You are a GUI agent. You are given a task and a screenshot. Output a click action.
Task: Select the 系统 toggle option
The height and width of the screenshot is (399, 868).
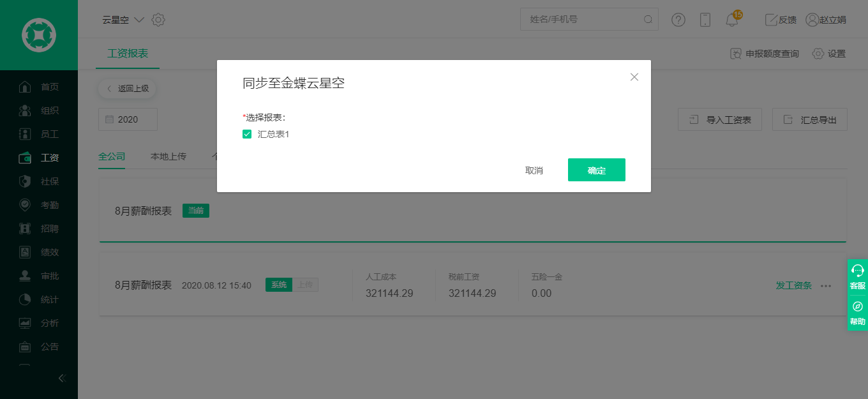pyautogui.click(x=279, y=285)
